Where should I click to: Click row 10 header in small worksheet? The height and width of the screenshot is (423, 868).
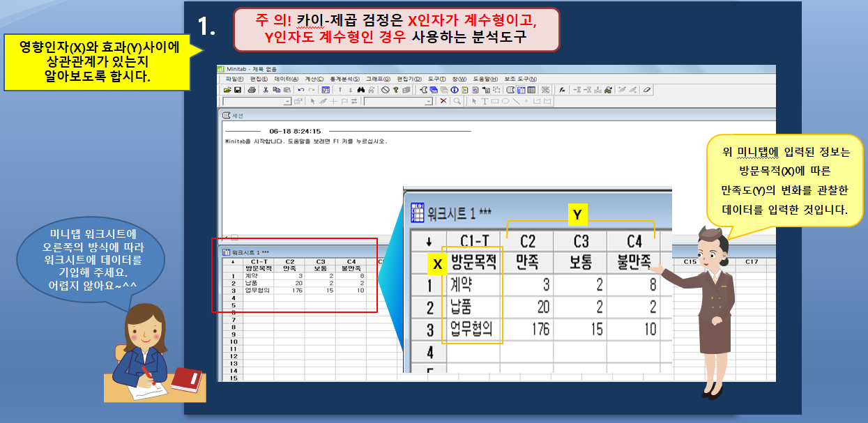pyautogui.click(x=234, y=342)
